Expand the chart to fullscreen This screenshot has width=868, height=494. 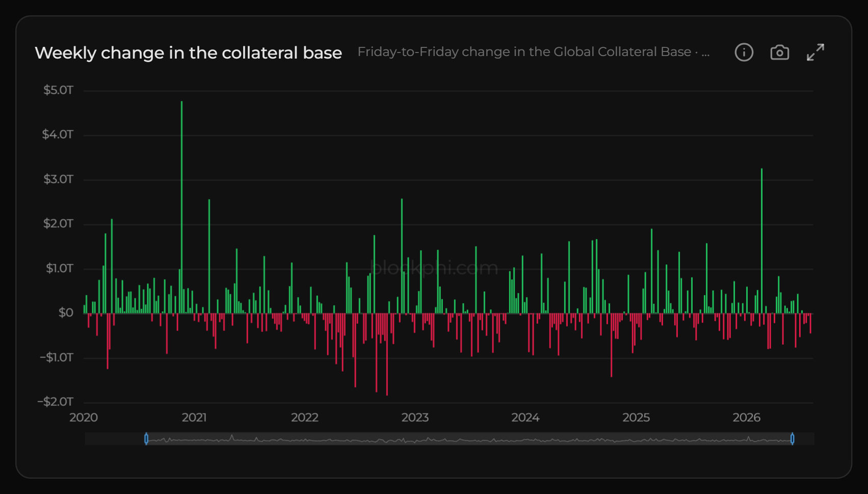815,52
